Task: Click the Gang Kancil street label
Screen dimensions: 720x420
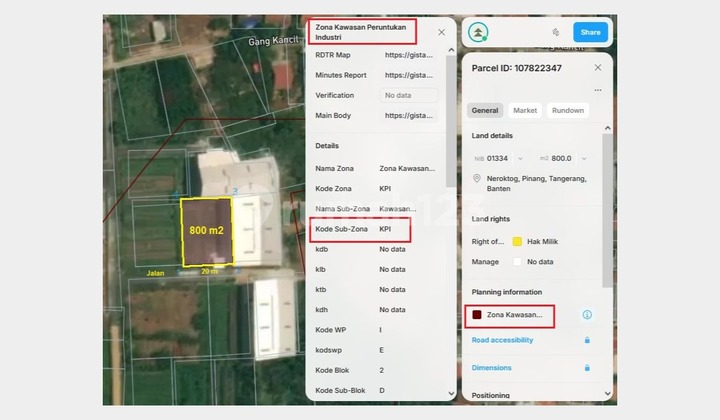Action: [x=273, y=41]
